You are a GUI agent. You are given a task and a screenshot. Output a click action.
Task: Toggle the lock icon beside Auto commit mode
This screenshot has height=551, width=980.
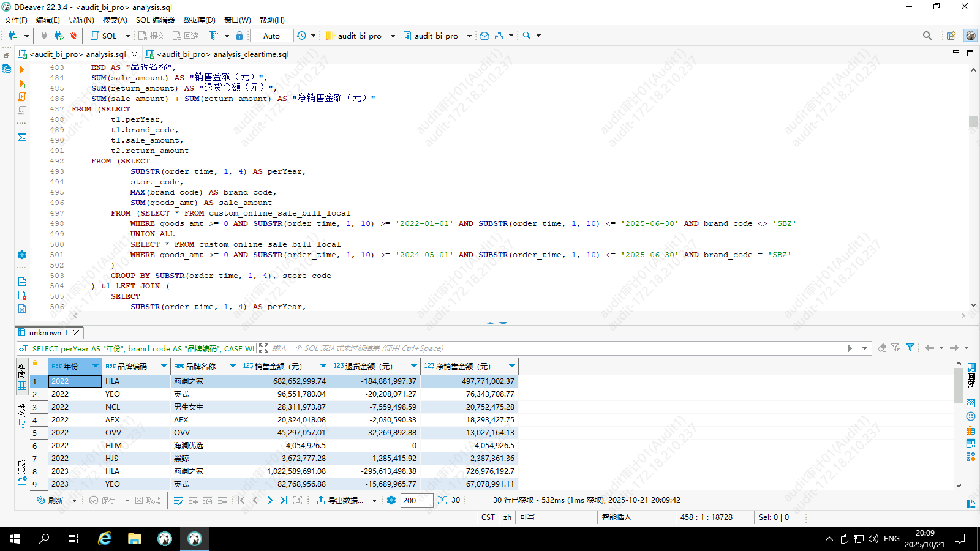(x=239, y=36)
